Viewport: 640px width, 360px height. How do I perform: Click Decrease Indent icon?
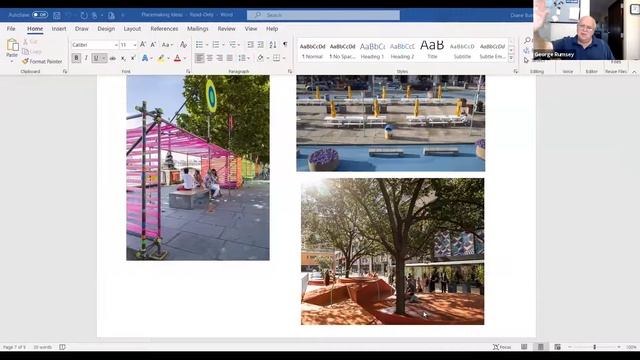(x=250, y=44)
